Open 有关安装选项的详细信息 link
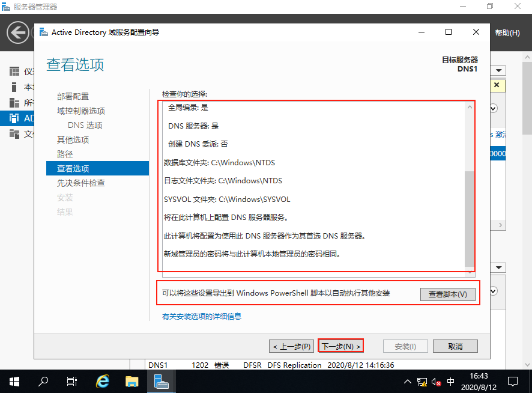This screenshot has width=532, height=393. point(202,316)
